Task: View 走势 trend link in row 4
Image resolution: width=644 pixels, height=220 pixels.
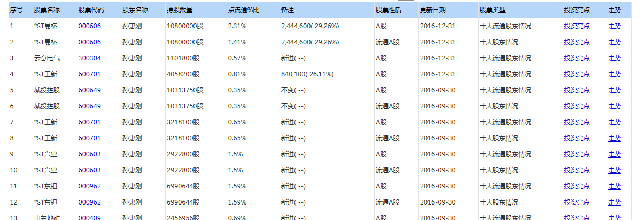Action: point(615,74)
